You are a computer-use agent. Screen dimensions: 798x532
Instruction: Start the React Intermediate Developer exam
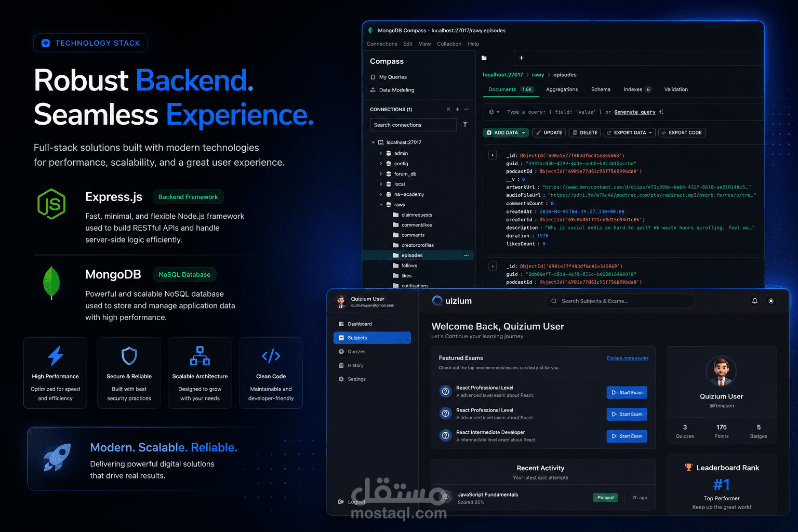pos(627,436)
